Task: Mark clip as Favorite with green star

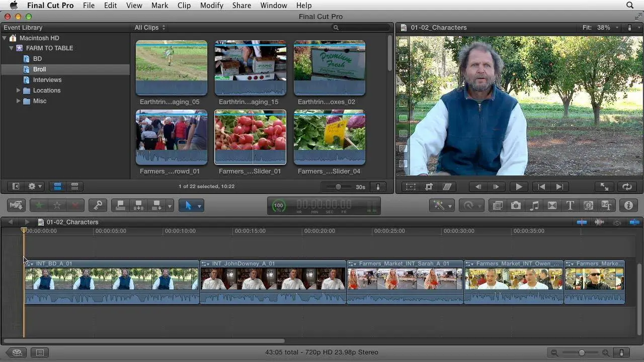Action: click(x=39, y=206)
